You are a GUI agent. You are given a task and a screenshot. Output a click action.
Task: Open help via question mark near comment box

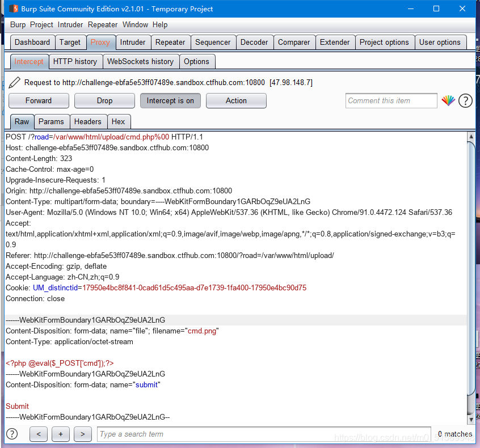click(x=465, y=101)
